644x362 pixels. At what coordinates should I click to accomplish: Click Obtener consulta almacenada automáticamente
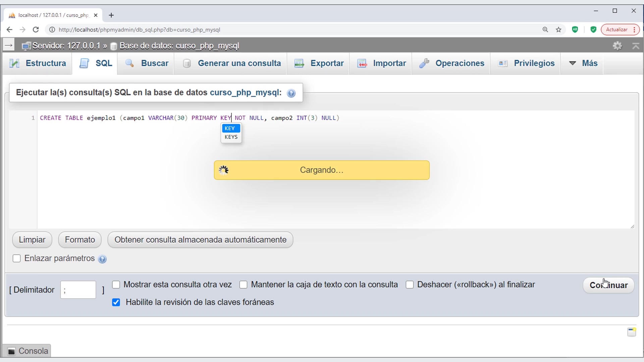200,240
